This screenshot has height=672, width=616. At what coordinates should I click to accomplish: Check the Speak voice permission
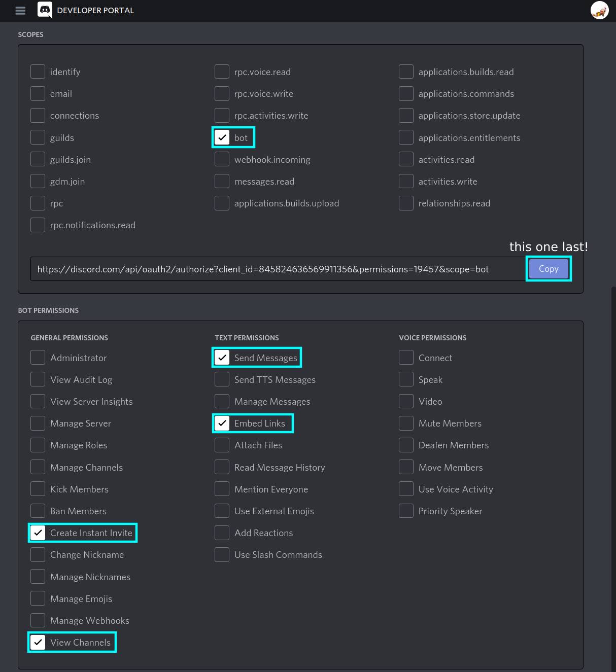point(406,379)
